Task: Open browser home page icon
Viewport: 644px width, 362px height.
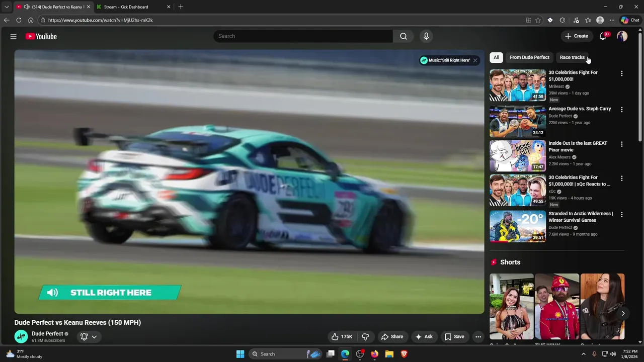Action: (31, 20)
